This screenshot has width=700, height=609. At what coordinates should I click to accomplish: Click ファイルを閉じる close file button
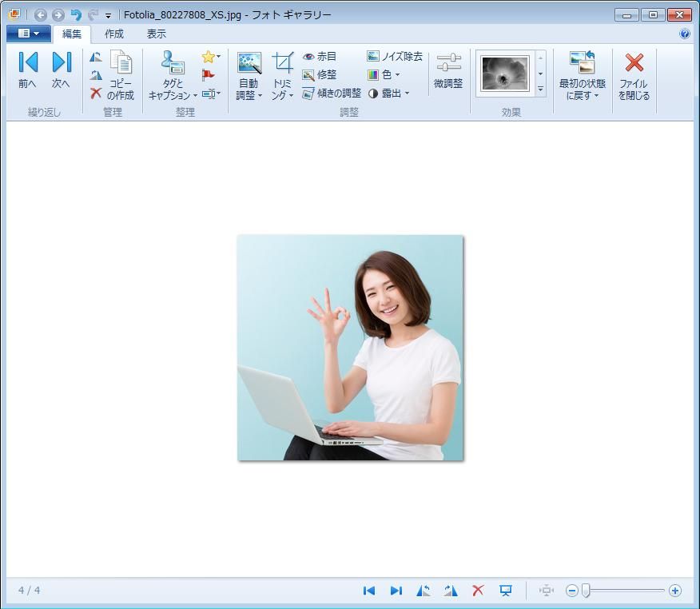point(634,76)
